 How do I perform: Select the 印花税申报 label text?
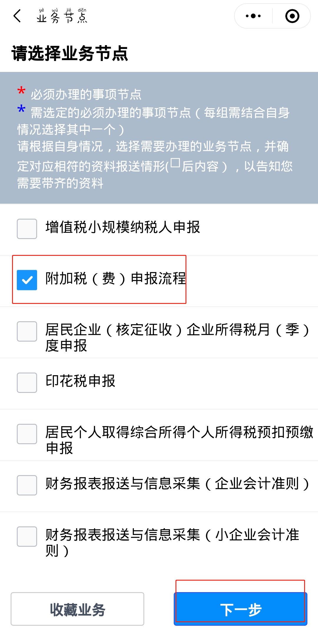click(x=80, y=381)
